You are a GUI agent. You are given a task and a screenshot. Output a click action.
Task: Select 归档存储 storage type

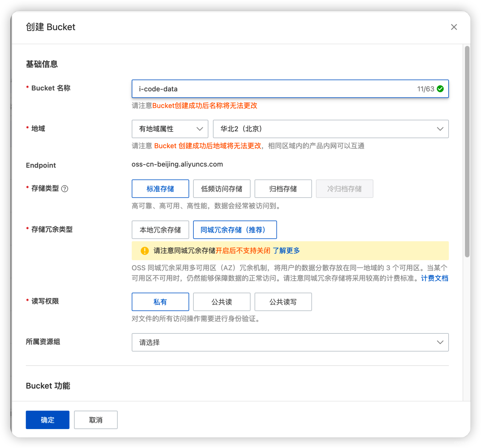(x=283, y=189)
